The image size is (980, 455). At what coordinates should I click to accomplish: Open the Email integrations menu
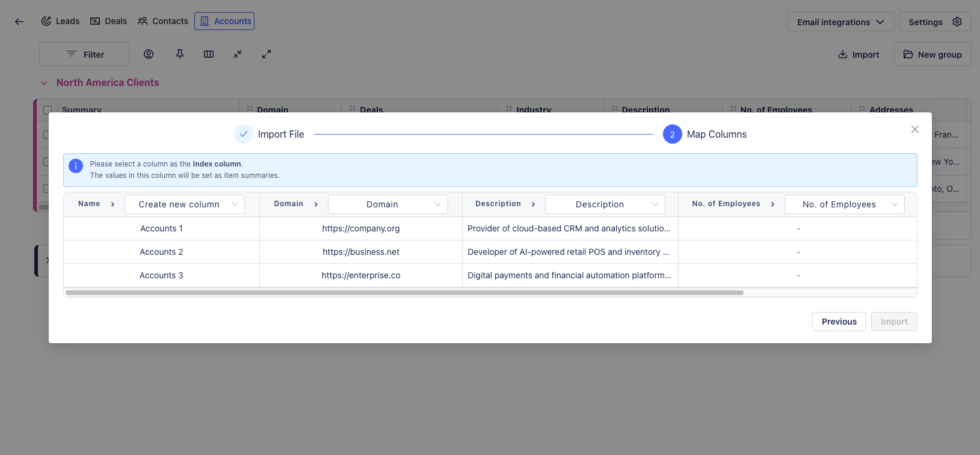[x=840, y=22]
